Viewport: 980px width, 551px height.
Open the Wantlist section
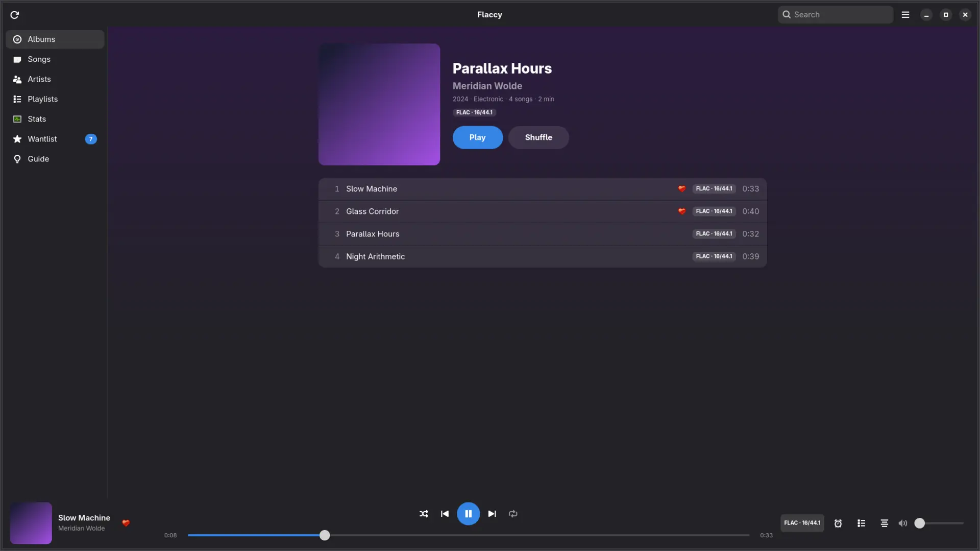point(55,139)
